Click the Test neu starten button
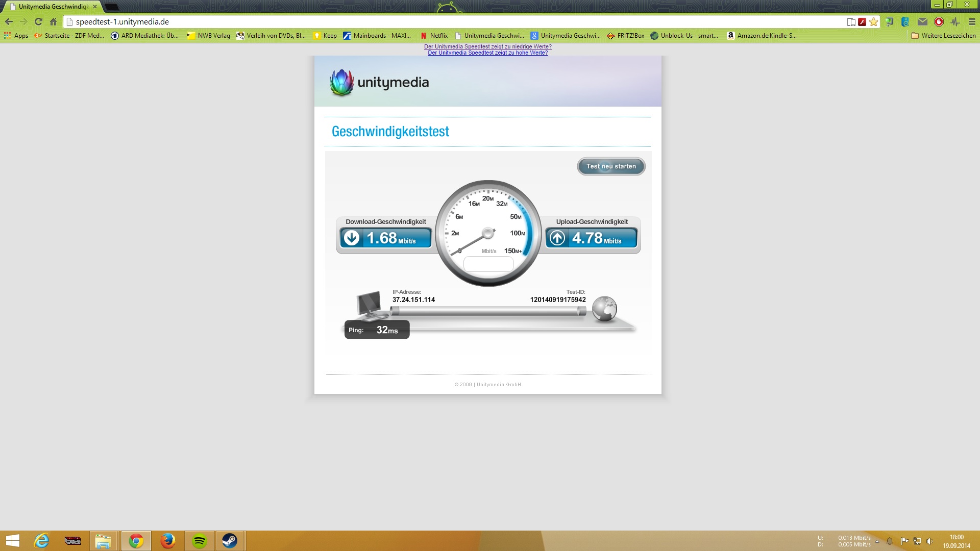Image resolution: width=980 pixels, height=551 pixels. point(611,166)
